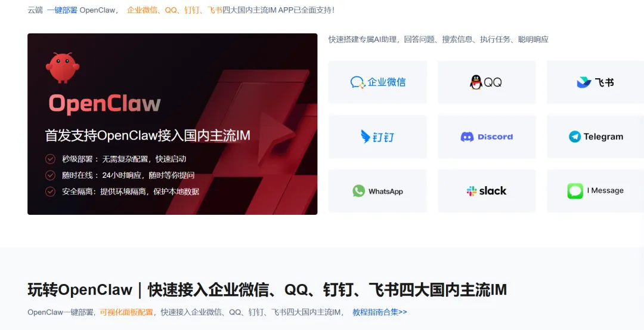Click the WhatsApp green phone icon
This screenshot has width=644, height=330.
tap(358, 191)
